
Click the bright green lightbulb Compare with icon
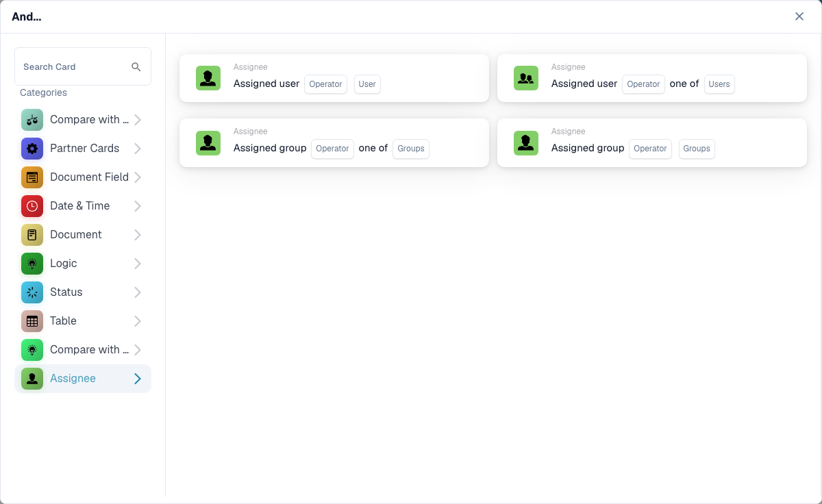[x=32, y=350]
